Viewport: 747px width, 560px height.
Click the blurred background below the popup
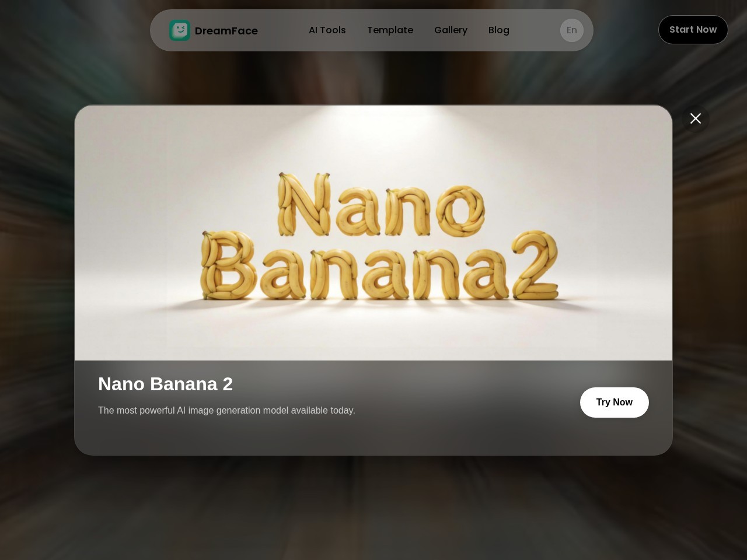tap(373, 508)
